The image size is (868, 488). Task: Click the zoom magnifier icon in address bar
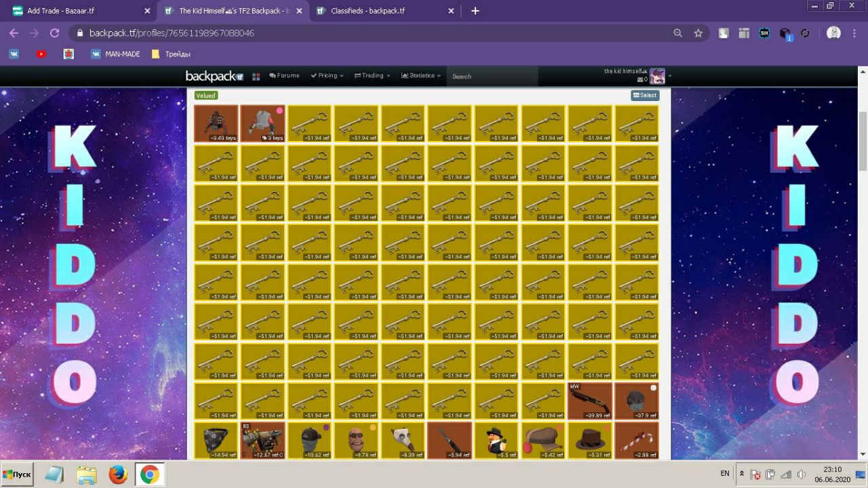[x=677, y=33]
